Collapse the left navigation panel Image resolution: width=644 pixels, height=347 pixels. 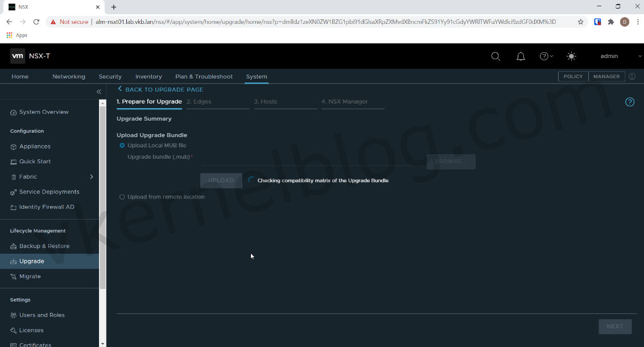(x=98, y=91)
